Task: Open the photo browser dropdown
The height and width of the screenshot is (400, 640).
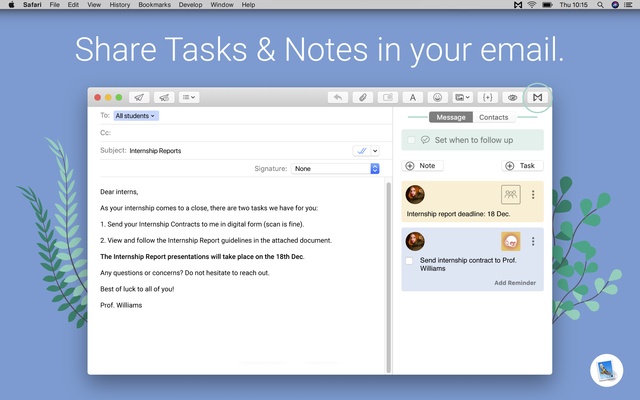Action: pyautogui.click(x=462, y=97)
